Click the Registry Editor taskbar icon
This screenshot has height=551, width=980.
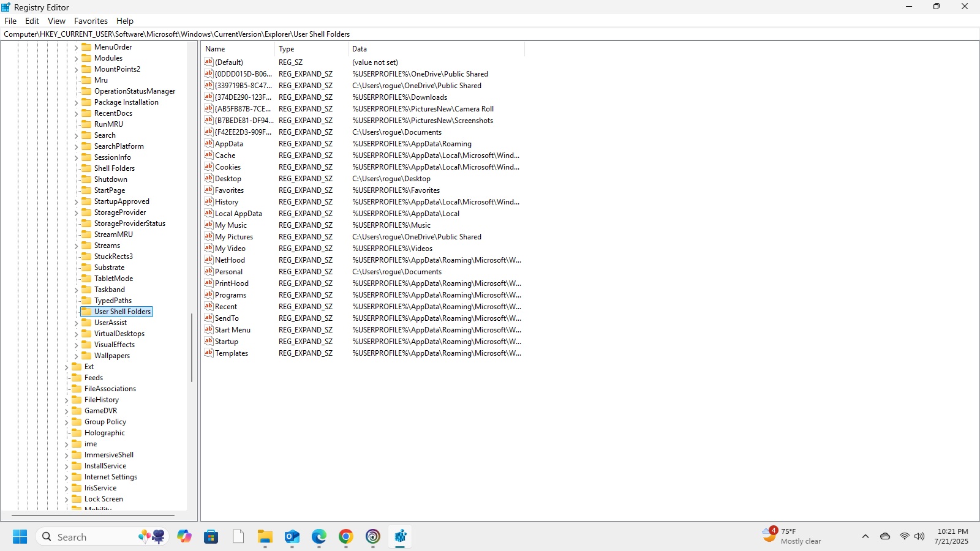400,537
